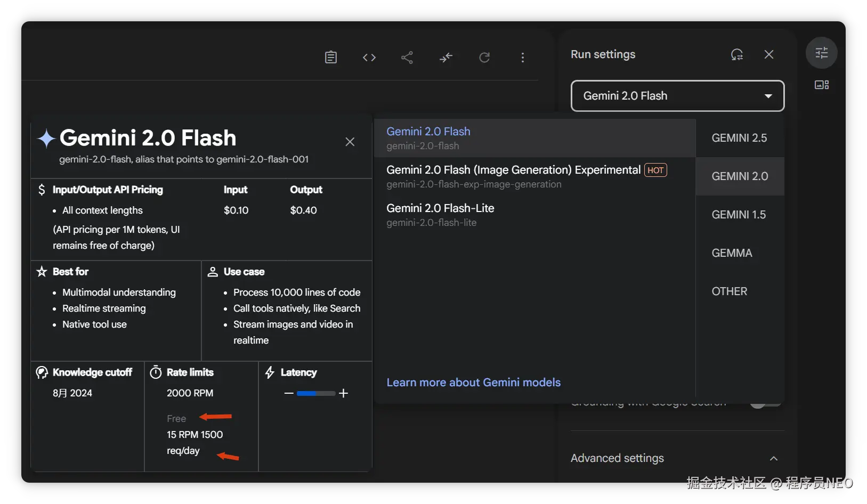Click the reset settings icon beside Run settings
Screen dimensions: 867x504
(x=737, y=54)
